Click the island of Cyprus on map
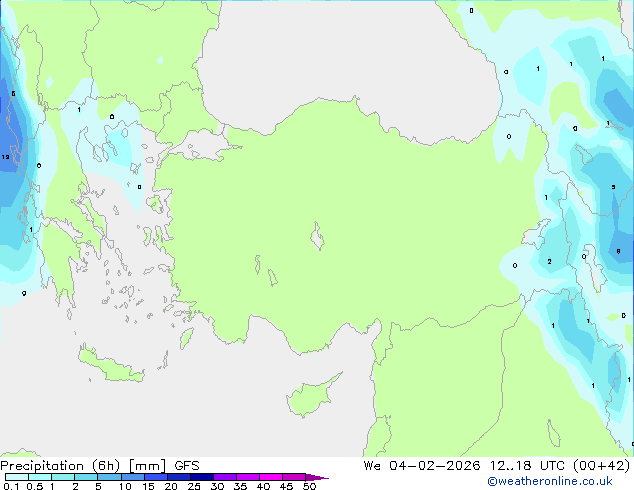The width and height of the screenshot is (634, 490). click(311, 397)
